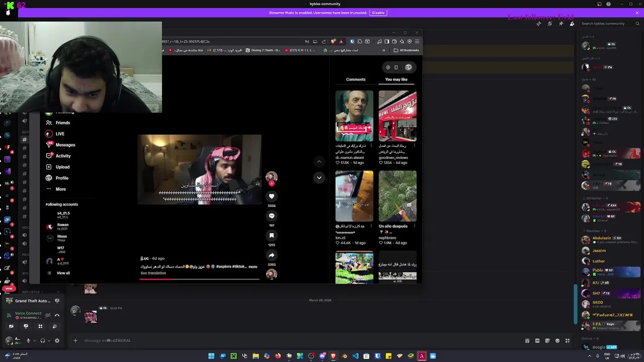The image size is (644, 362).
Task: Switch to the You may like tab
Action: click(396, 79)
